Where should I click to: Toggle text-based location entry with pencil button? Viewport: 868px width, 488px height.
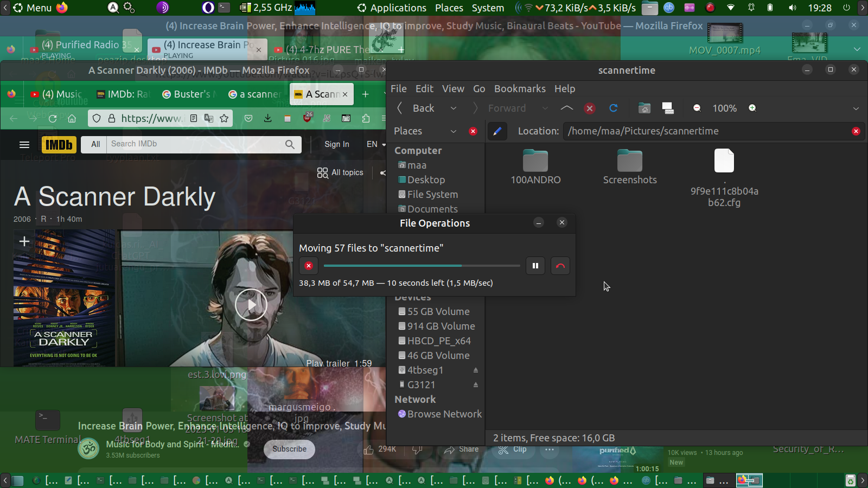click(497, 131)
